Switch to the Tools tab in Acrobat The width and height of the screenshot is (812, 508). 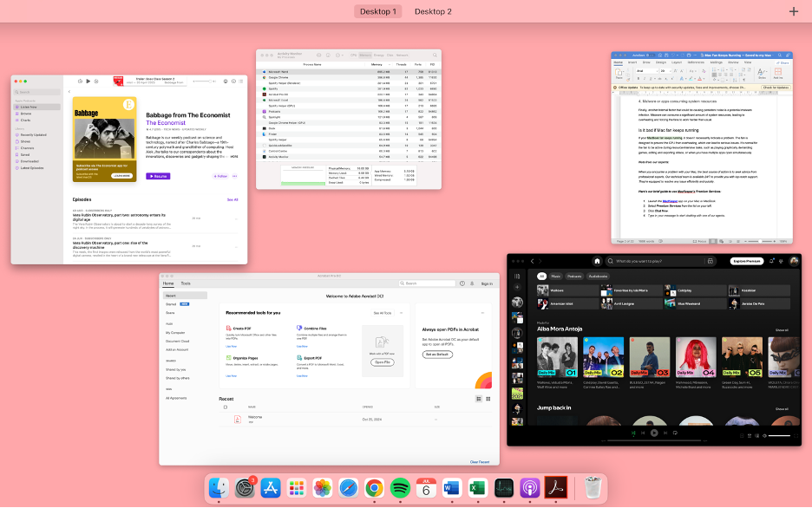click(x=186, y=283)
